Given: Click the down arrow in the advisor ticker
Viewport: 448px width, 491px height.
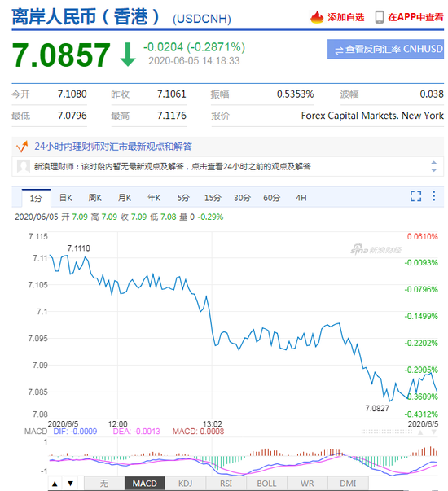Looking at the screenshot, I should [x=433, y=169].
